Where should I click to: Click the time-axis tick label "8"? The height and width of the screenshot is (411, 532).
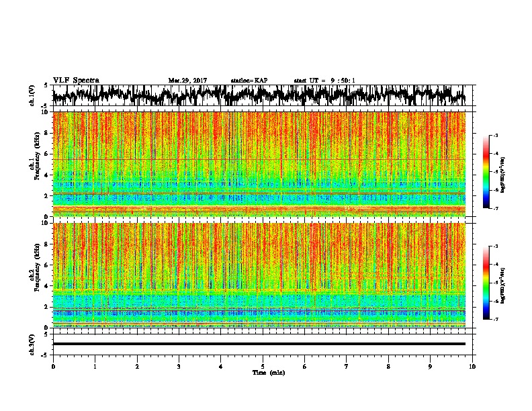pos(388,367)
